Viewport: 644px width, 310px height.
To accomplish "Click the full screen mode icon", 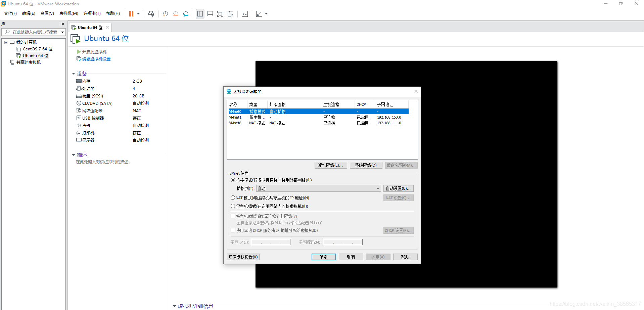I will (x=220, y=14).
